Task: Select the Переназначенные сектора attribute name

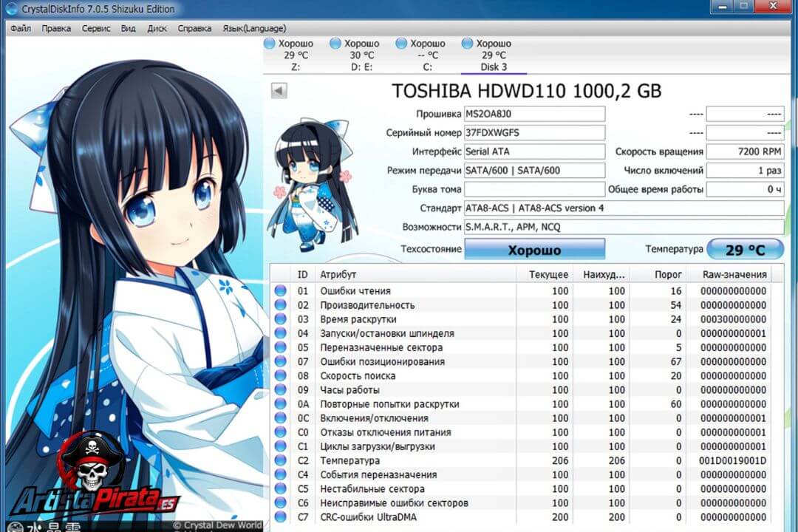Action: click(381, 348)
